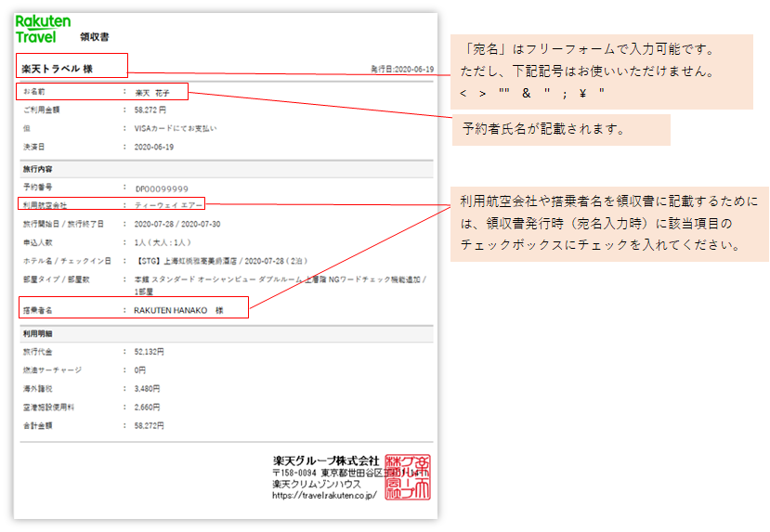Click the 予約番号 label
Image resolution: width=770 pixels, height=532 pixels.
click(x=38, y=187)
